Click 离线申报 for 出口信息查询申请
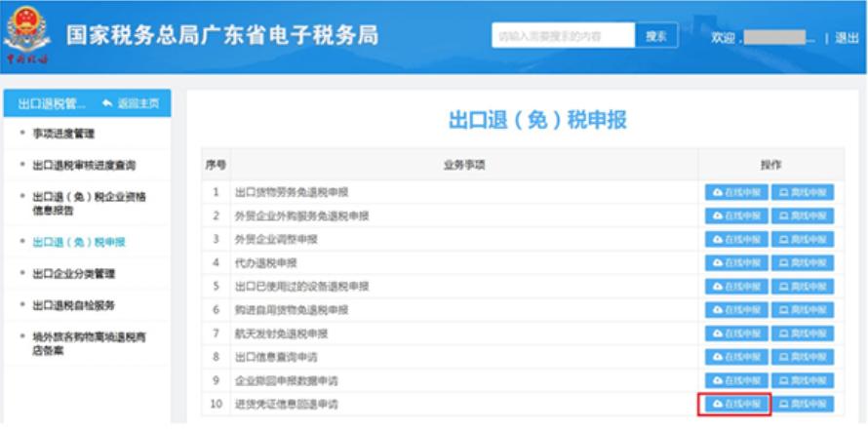 pos(803,357)
